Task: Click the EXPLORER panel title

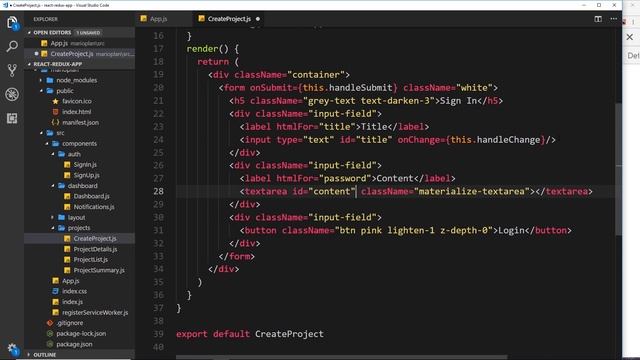Action: click(x=45, y=19)
